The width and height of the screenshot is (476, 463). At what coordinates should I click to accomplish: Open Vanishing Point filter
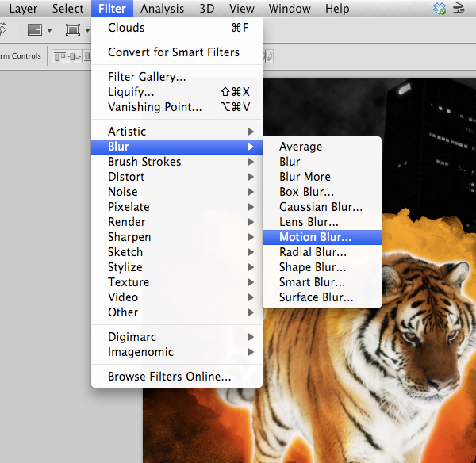(177, 107)
